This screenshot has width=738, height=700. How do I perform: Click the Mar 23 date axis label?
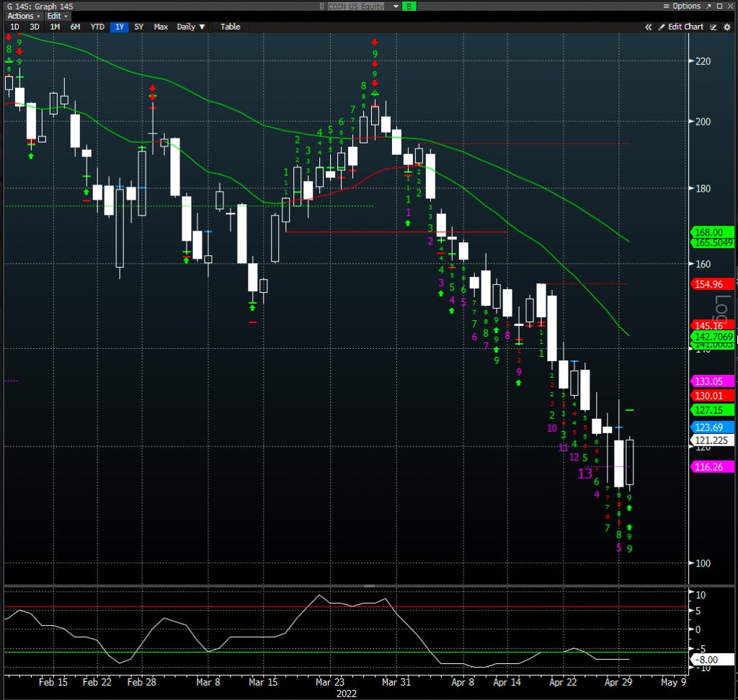coord(329,682)
